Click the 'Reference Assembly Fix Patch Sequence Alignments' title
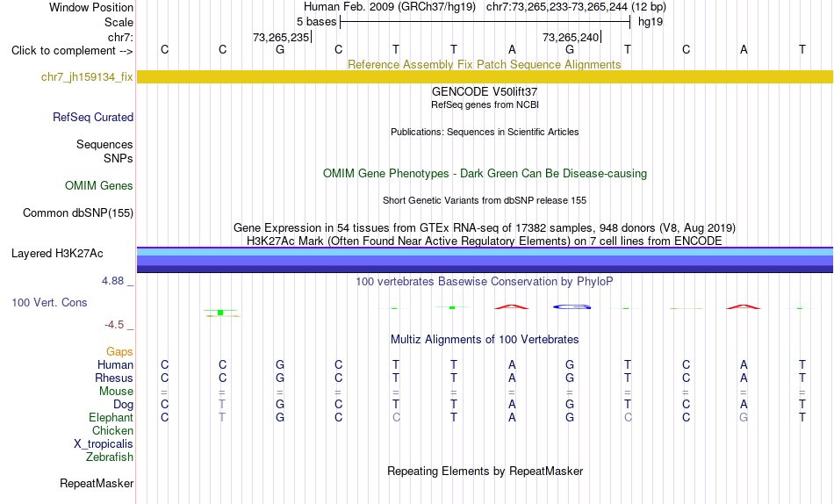Screen dimensions: 834x504 tap(484, 64)
